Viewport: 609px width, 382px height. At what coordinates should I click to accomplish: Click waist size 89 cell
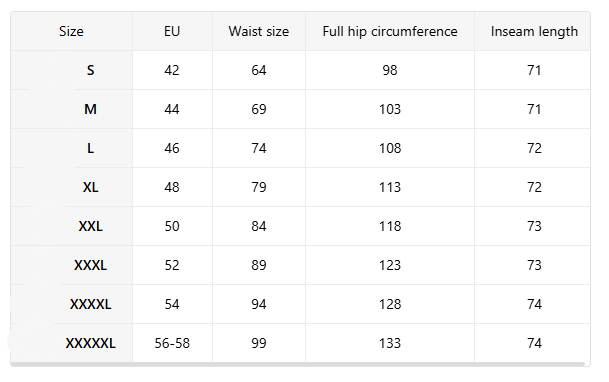pyautogui.click(x=259, y=266)
